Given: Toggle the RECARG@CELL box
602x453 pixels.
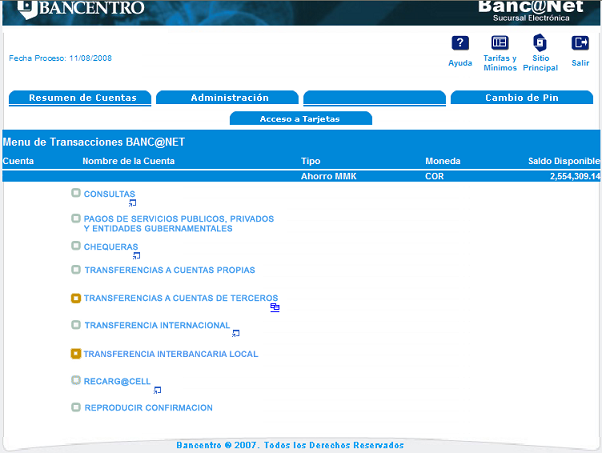Looking at the screenshot, I should click(x=76, y=380).
